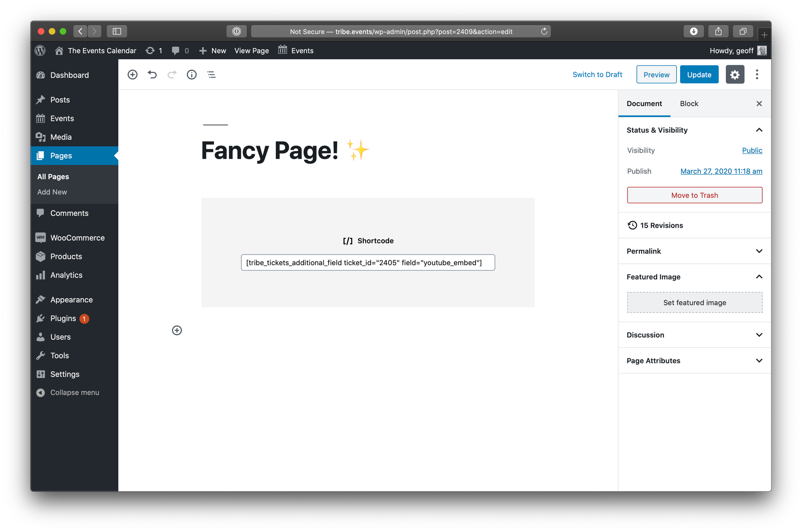Click the Add block icon in toolbar
The width and height of the screenshot is (802, 532).
click(132, 75)
